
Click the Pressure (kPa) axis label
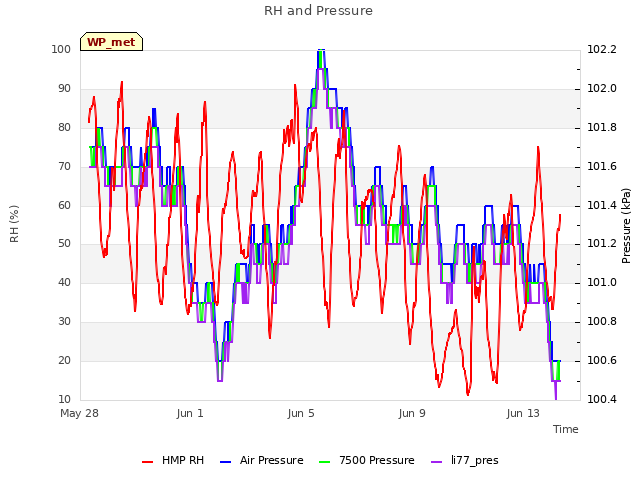(626, 226)
